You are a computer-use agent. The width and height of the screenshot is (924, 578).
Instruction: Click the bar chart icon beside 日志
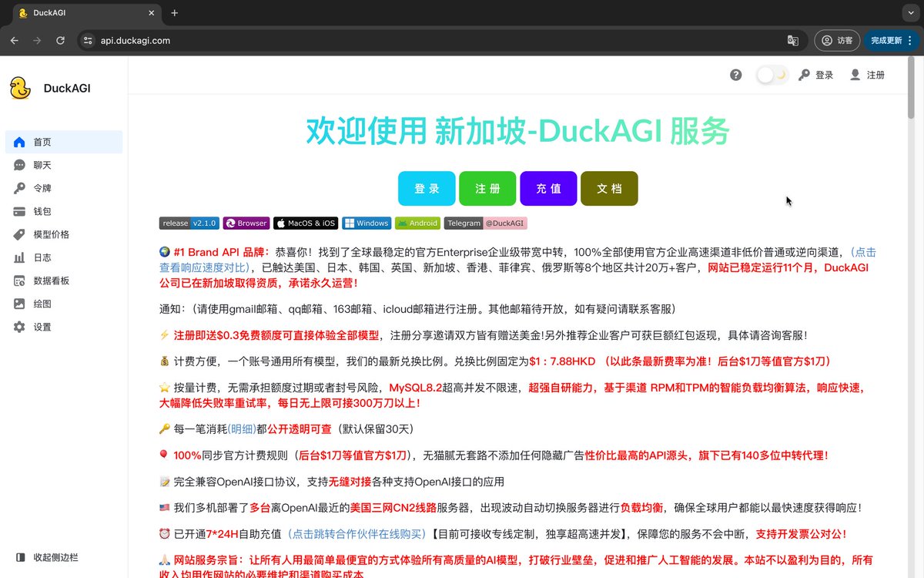[19, 257]
